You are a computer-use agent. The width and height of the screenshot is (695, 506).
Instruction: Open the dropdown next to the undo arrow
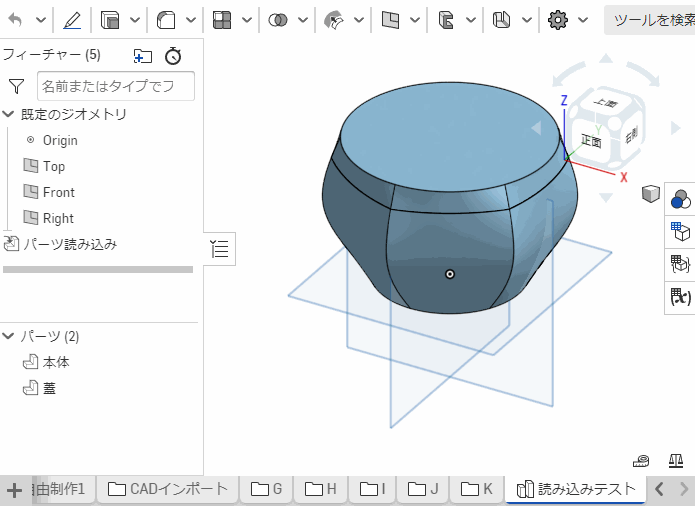pyautogui.click(x=40, y=20)
